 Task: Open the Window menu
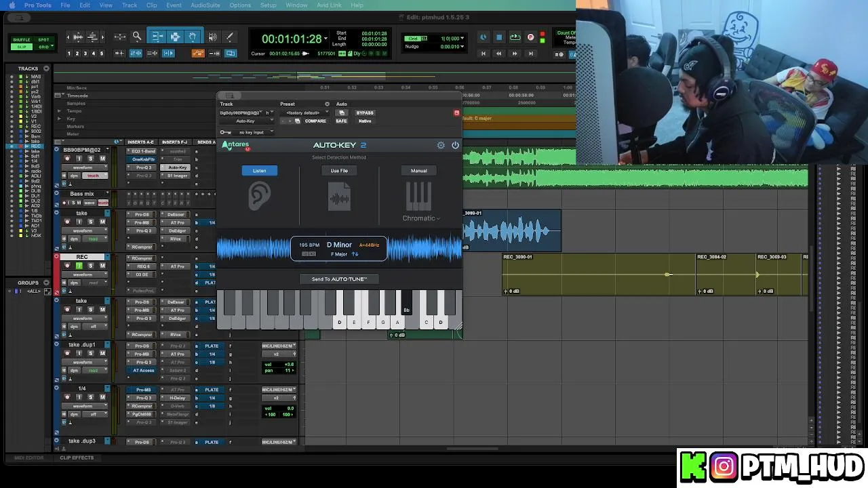coord(296,5)
